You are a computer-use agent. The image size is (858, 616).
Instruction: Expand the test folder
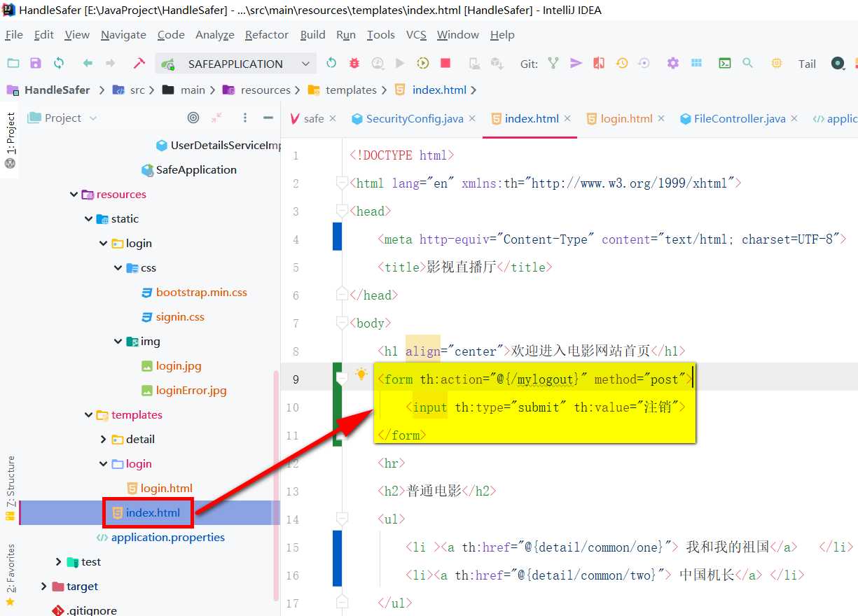point(59,562)
